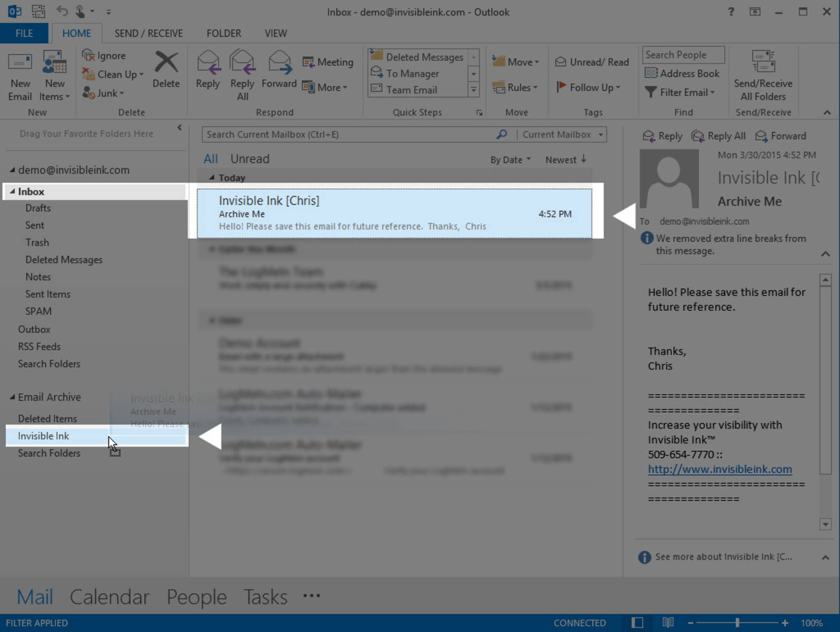840x632 pixels.
Task: Click the Forward ribbon icon
Action: (279, 63)
